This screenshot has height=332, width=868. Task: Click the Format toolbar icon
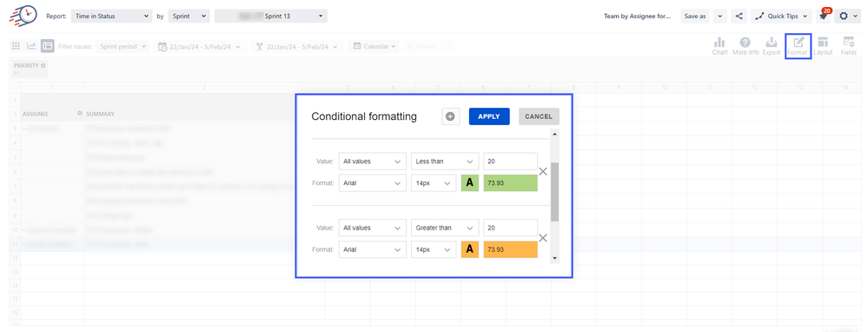(x=798, y=46)
